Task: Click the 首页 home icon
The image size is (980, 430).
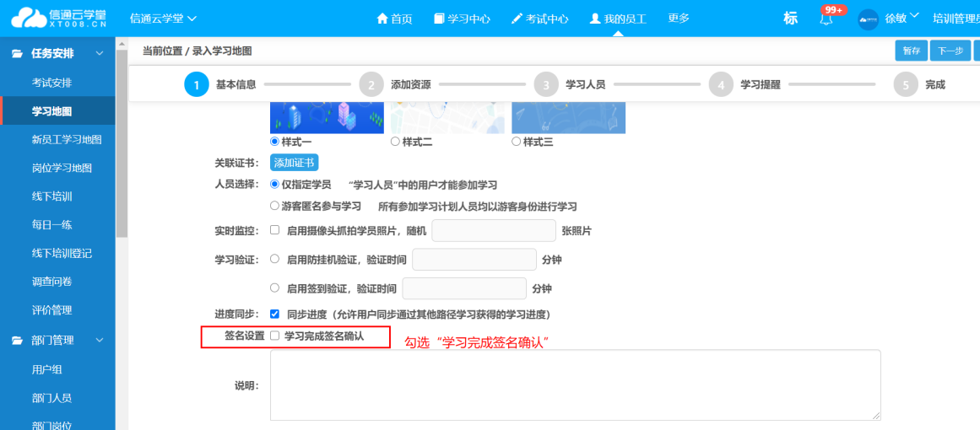Action: coord(382,19)
